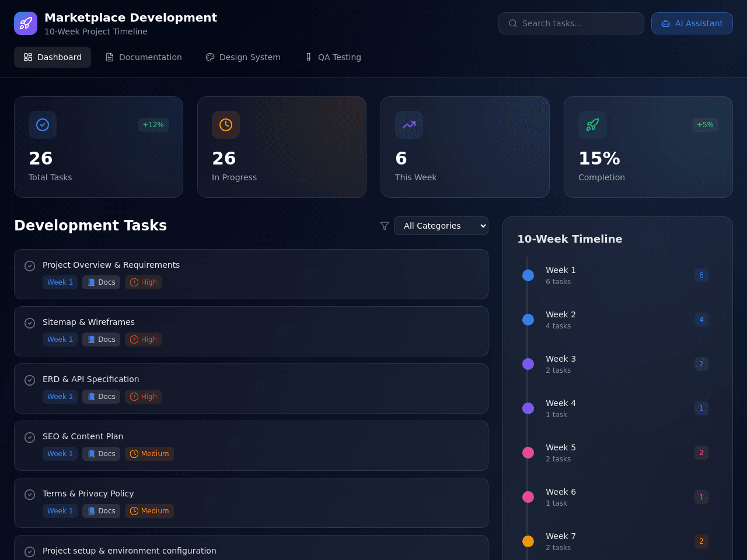Screen dimensions: 747x560
Task: Mark Terms & Privacy Policy task complete
Action: [x=30, y=495]
